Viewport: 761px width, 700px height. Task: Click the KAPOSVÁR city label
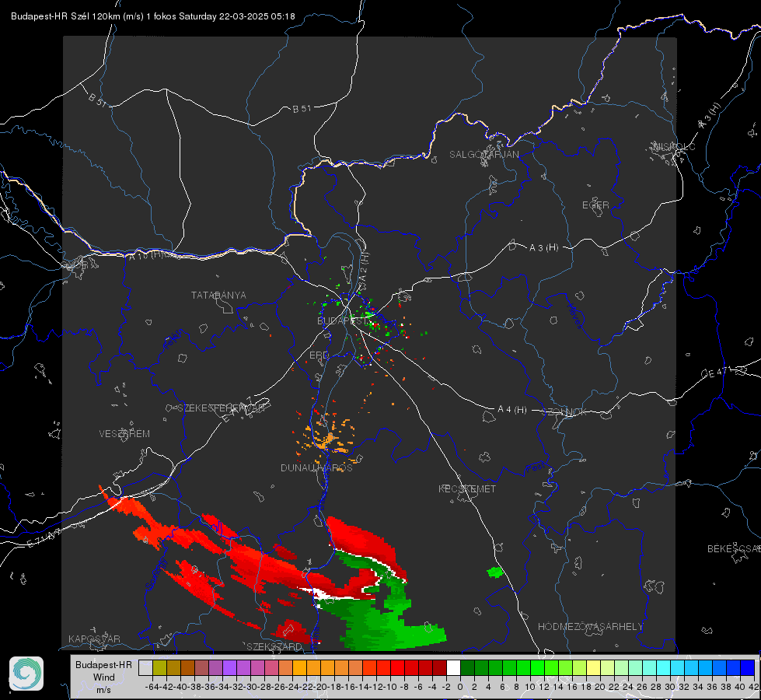(x=94, y=639)
